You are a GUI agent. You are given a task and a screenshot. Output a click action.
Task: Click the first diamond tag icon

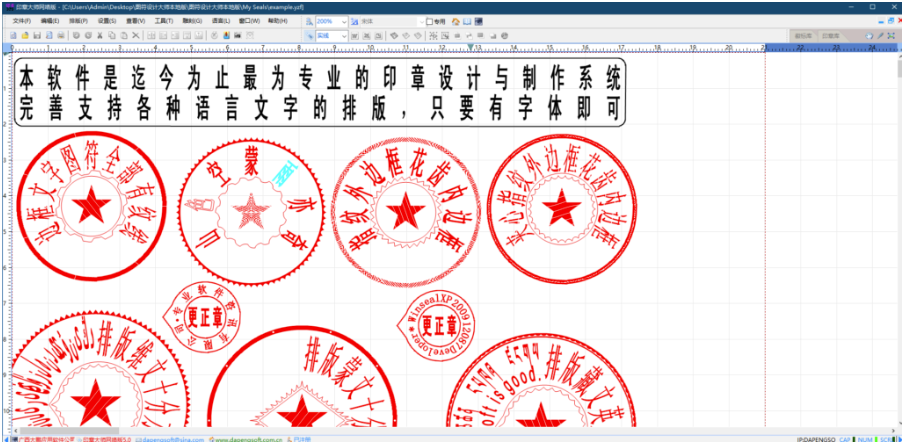click(x=393, y=36)
